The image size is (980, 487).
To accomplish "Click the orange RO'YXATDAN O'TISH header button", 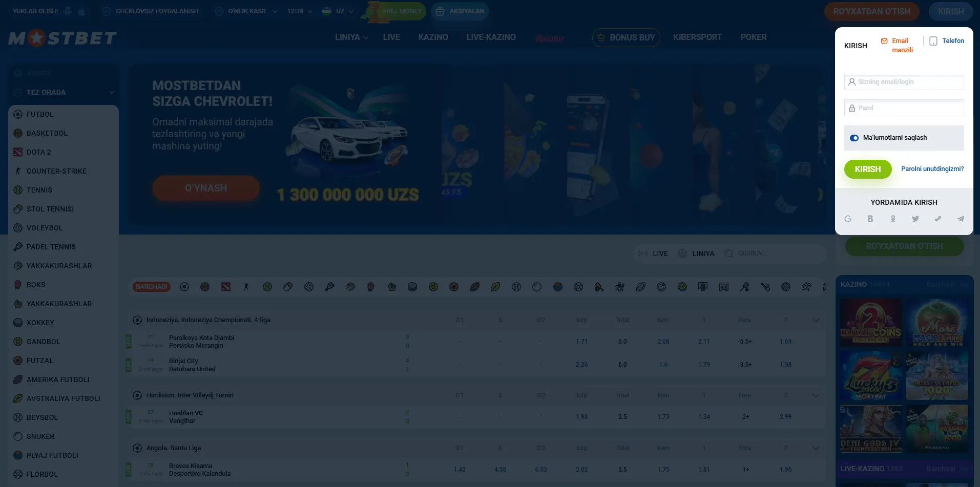I will pos(871,11).
